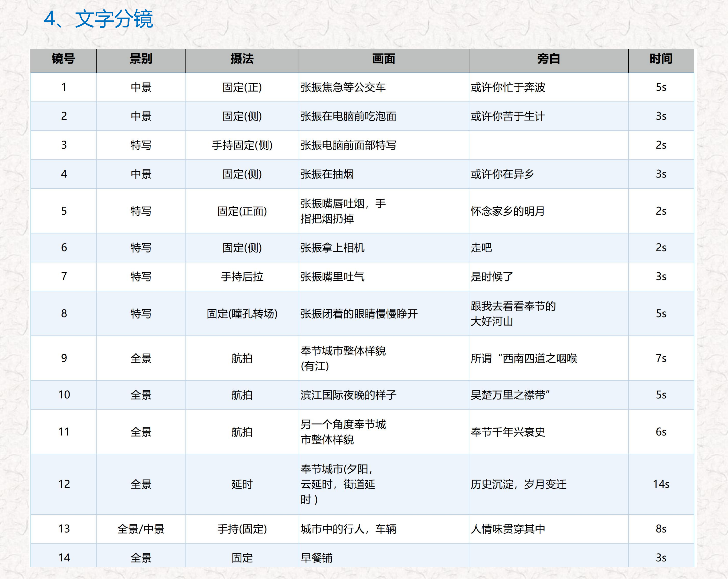Select the 张振在抽烟 cell
This screenshot has height=579, width=728.
coord(327,174)
